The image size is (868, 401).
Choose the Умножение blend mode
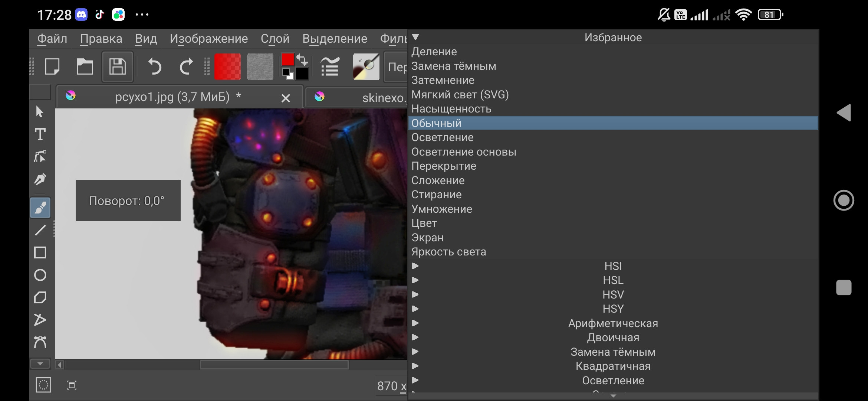(x=613, y=209)
